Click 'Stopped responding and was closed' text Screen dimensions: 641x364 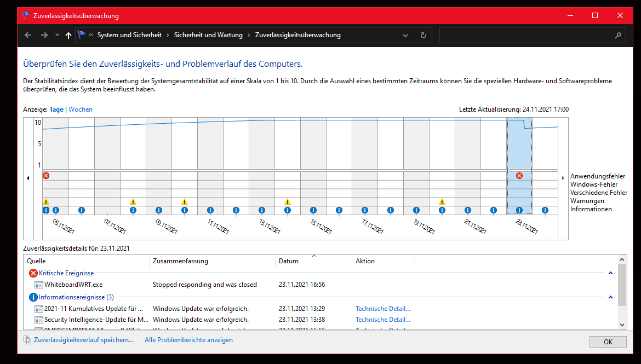coord(205,284)
